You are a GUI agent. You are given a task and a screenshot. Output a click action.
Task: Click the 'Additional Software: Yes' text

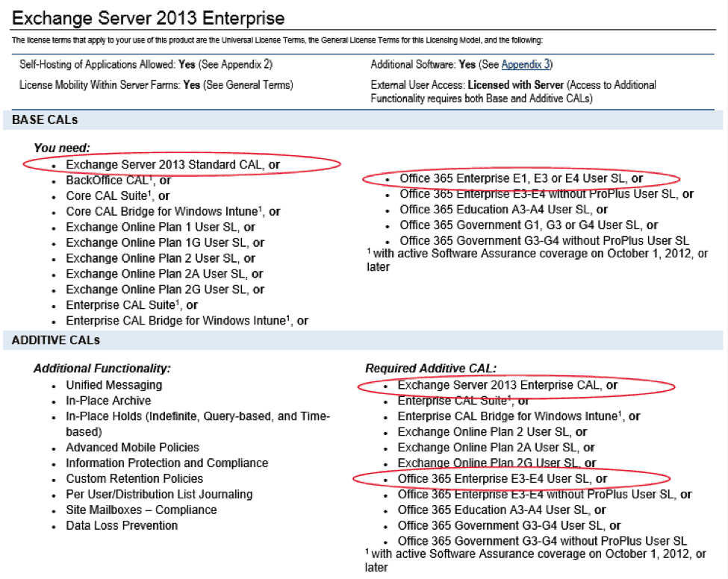pyautogui.click(x=461, y=64)
